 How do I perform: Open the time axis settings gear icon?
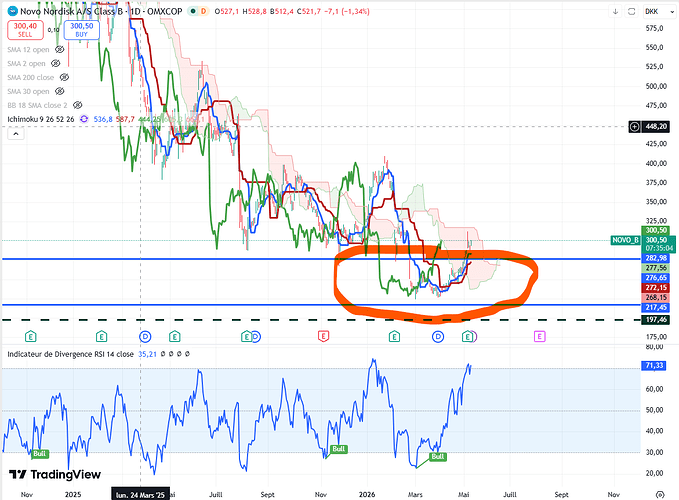[660, 494]
